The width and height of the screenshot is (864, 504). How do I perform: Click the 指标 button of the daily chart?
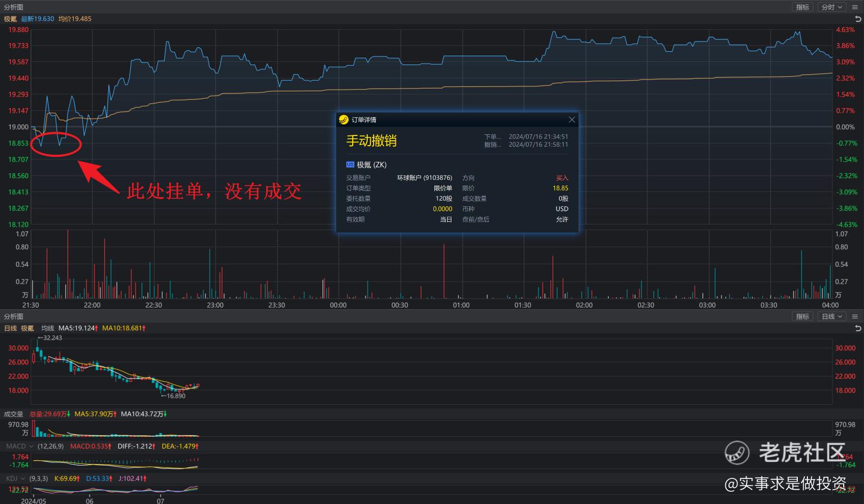tap(803, 316)
